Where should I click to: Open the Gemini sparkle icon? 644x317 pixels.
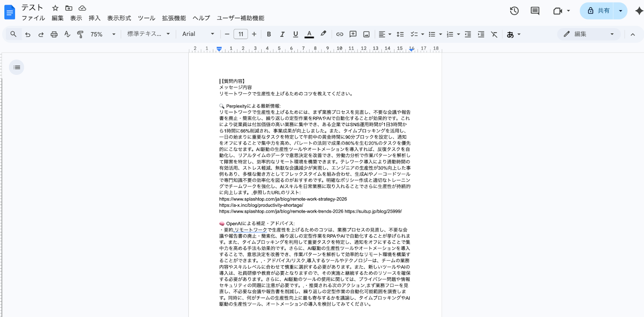[x=639, y=11]
